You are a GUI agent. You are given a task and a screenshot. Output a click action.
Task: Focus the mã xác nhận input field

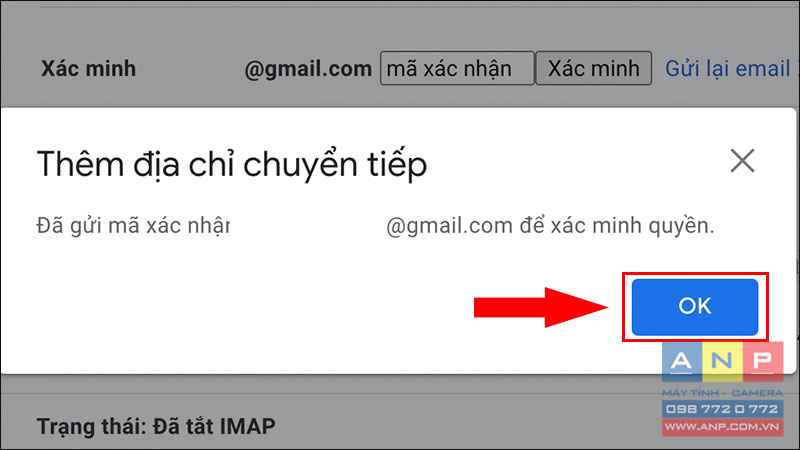coord(457,68)
